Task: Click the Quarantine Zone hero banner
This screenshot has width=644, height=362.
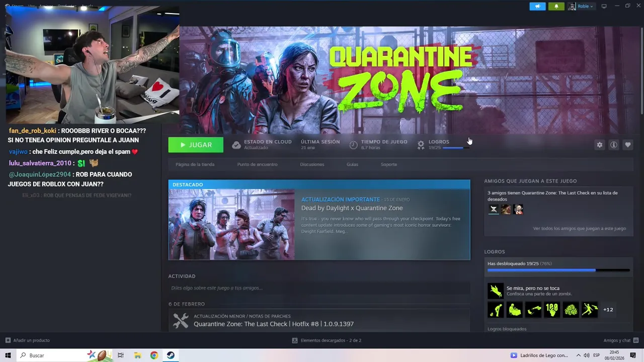Action: [x=410, y=80]
